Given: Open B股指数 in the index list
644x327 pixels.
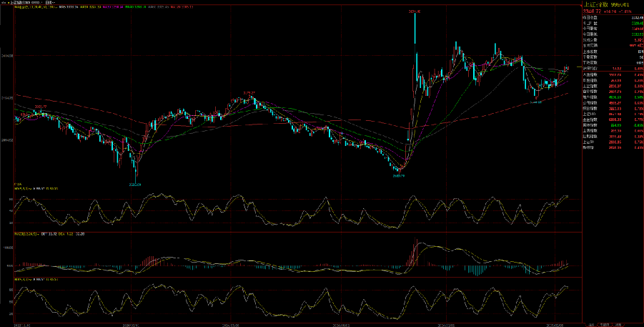Looking at the screenshot, I should tap(612, 80).
